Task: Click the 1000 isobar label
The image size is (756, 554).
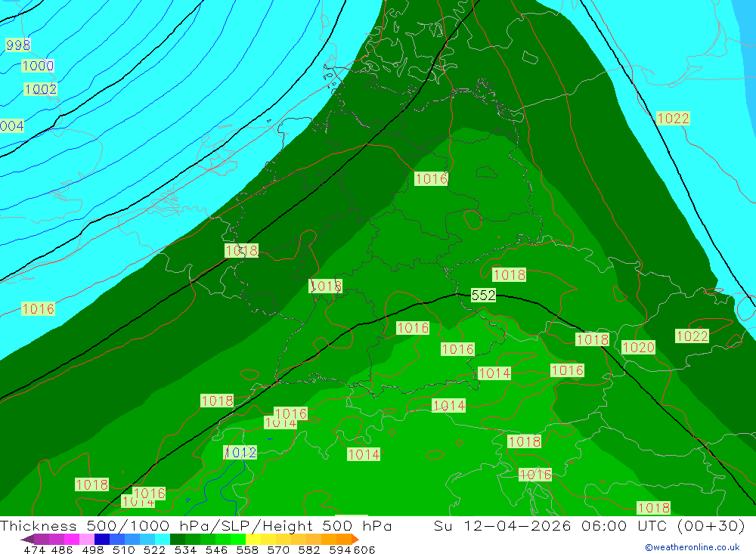Action: (38, 66)
